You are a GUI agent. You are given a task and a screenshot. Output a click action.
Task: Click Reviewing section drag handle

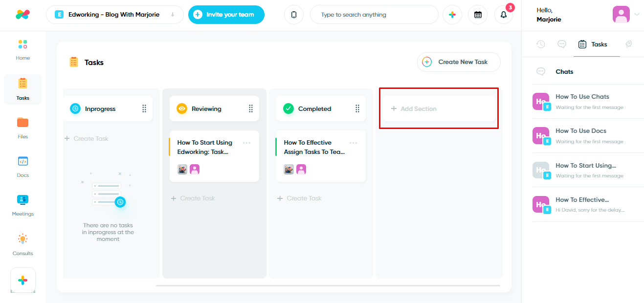point(250,108)
